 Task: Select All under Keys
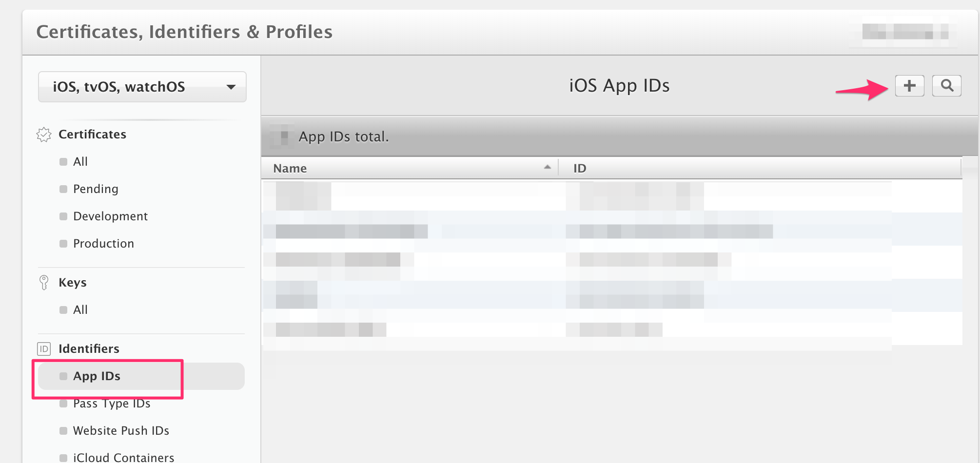tap(80, 310)
